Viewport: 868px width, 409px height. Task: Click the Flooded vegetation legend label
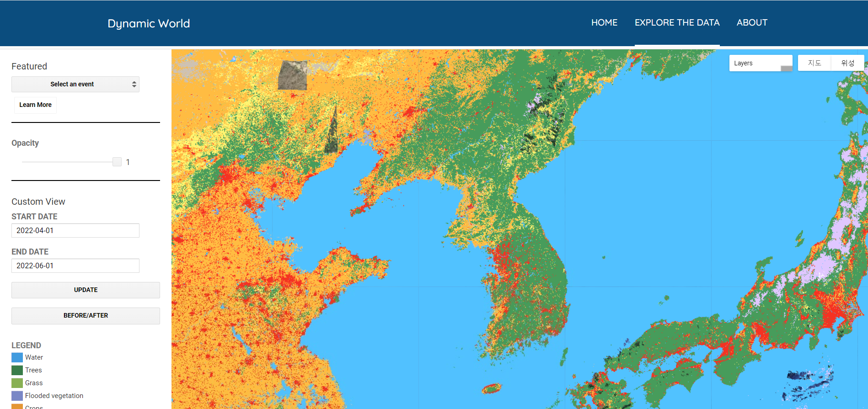point(54,396)
